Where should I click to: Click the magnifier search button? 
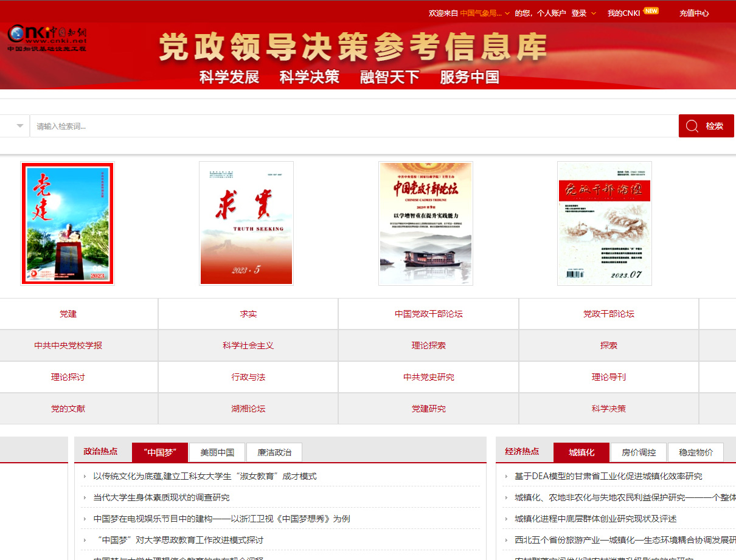(706, 126)
